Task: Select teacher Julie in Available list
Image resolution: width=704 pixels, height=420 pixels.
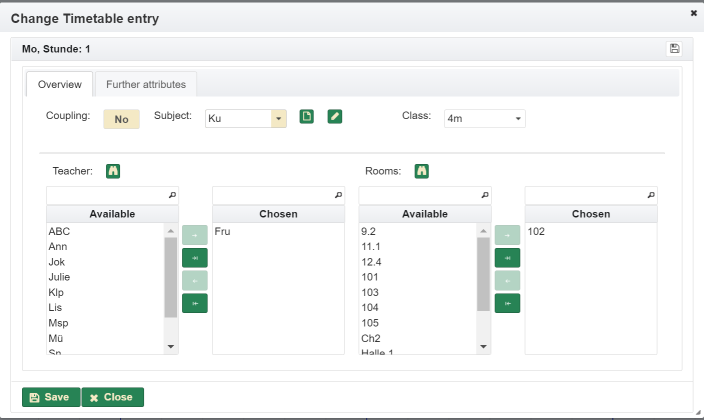Action: tap(58, 277)
